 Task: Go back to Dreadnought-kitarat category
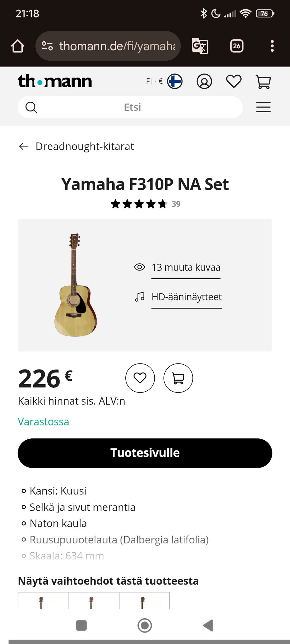[76, 146]
